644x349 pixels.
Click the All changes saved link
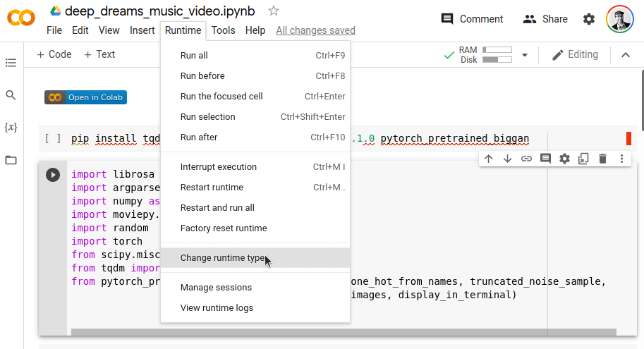pos(315,30)
